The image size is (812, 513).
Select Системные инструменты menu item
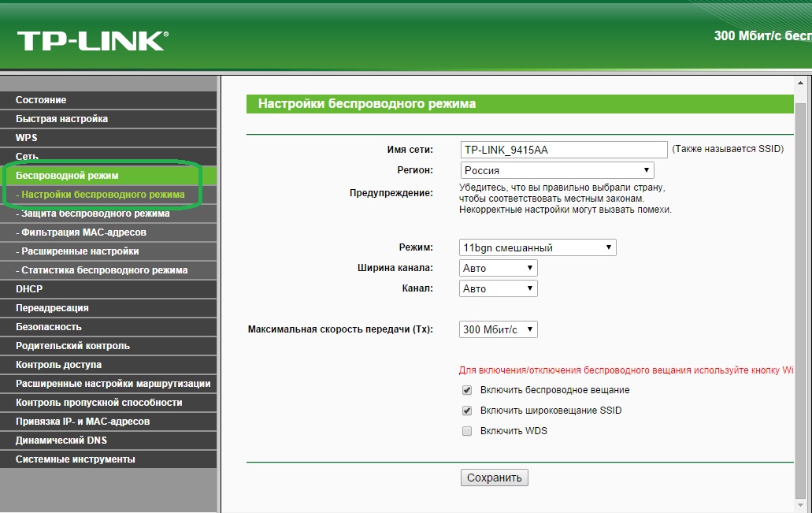(x=75, y=459)
